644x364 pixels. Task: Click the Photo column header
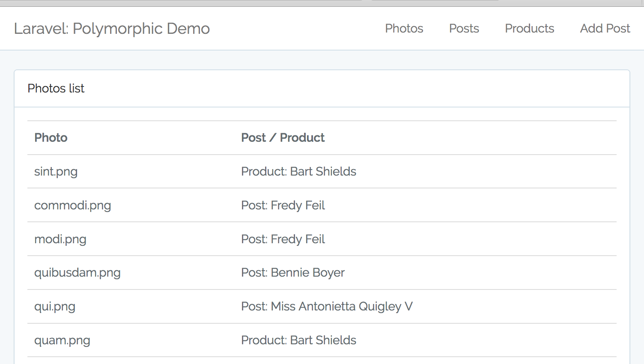pyautogui.click(x=51, y=137)
